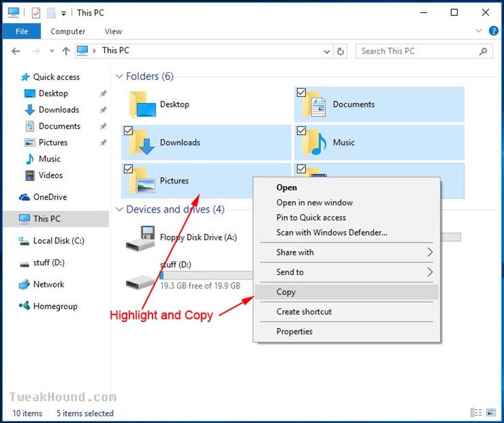504x423 pixels.
Task: Switch to Large icons view in status bar
Action: pyautogui.click(x=491, y=413)
